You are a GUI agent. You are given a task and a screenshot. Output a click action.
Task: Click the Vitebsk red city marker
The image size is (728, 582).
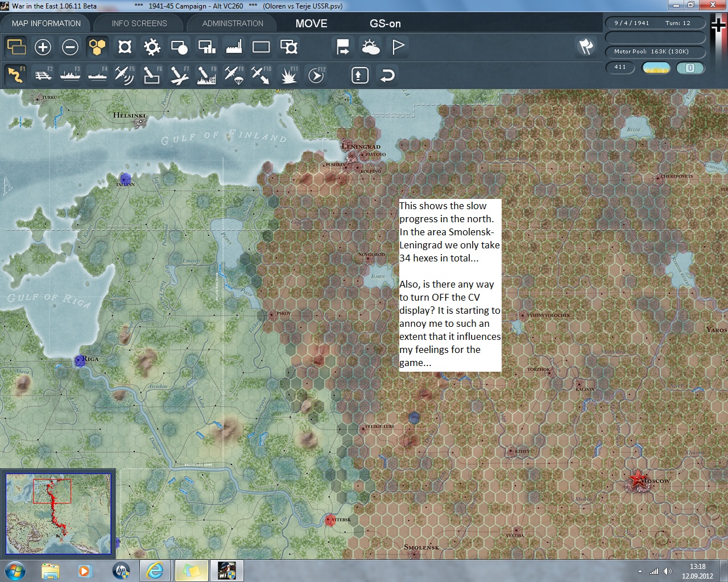point(330,519)
